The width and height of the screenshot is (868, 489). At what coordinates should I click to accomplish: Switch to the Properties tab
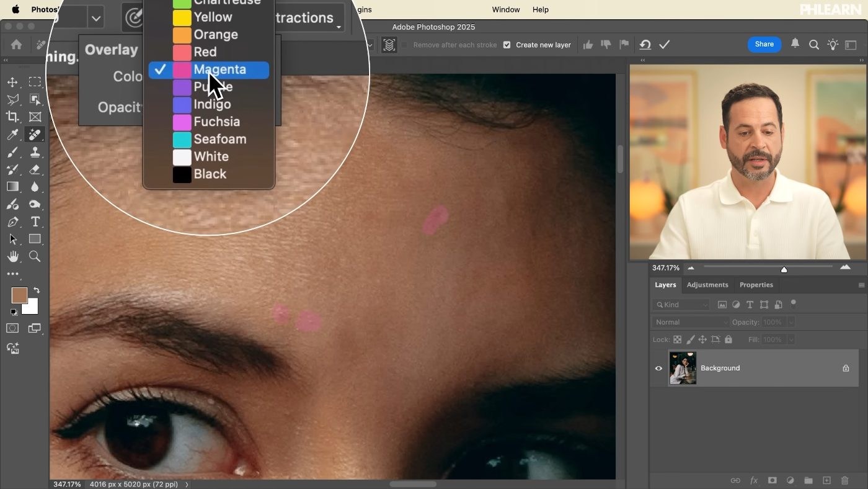click(x=756, y=285)
